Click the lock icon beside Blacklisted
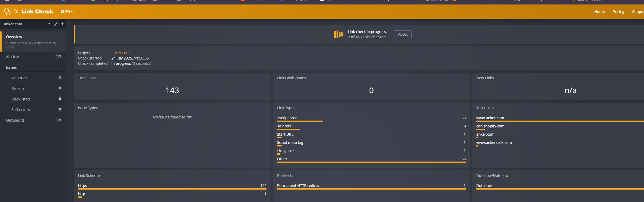644x202 pixels. click(x=60, y=99)
